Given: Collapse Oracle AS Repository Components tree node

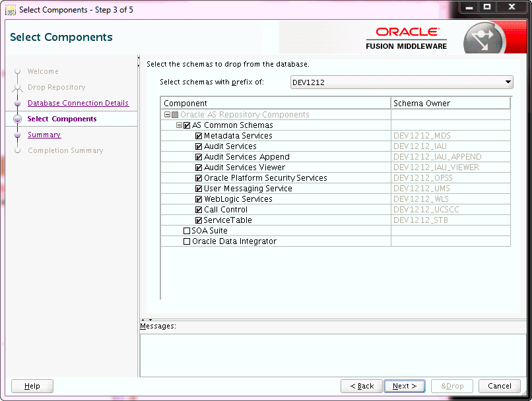Looking at the screenshot, I should click(x=167, y=115).
